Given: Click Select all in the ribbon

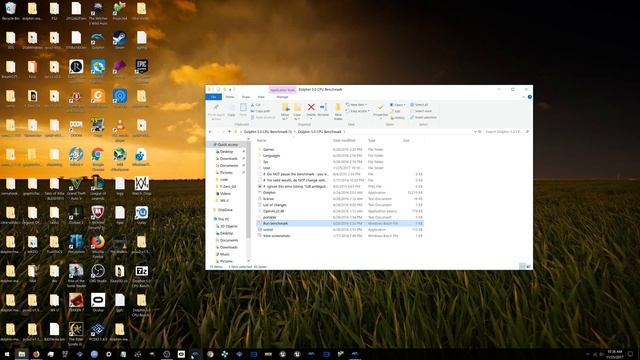Looking at the screenshot, I should [419, 105].
